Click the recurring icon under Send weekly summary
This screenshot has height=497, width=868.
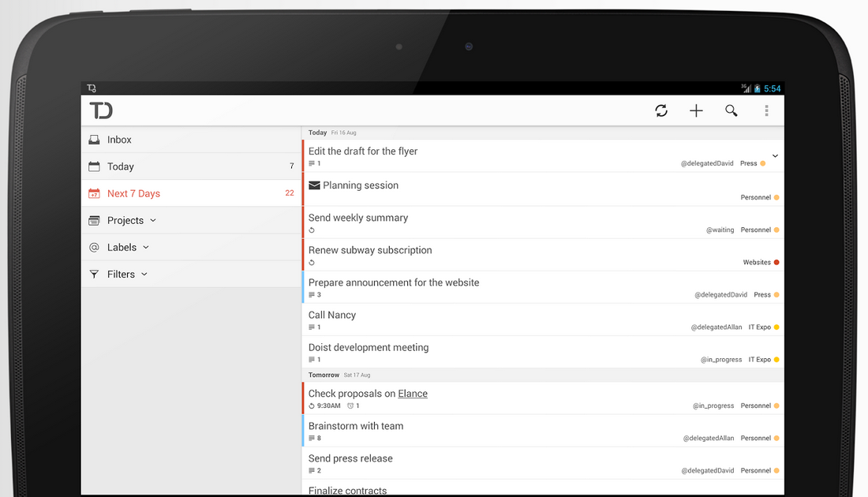pos(312,230)
